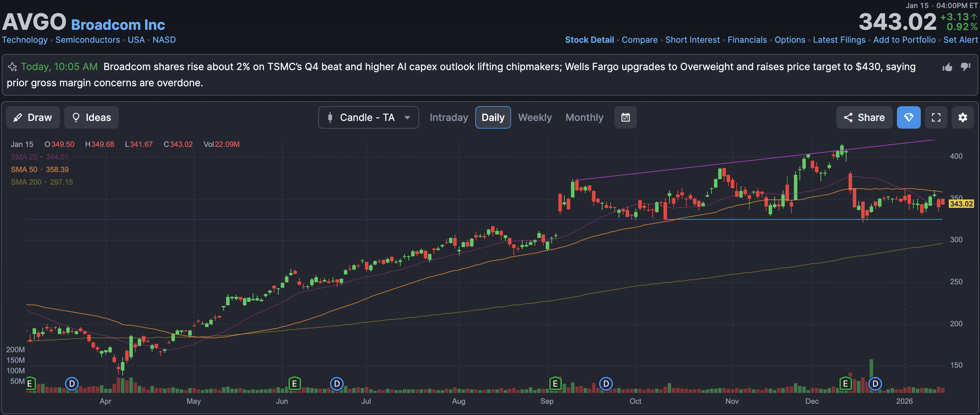Image resolution: width=980 pixels, height=415 pixels.
Task: Open chart settings gear
Action: [x=962, y=117]
